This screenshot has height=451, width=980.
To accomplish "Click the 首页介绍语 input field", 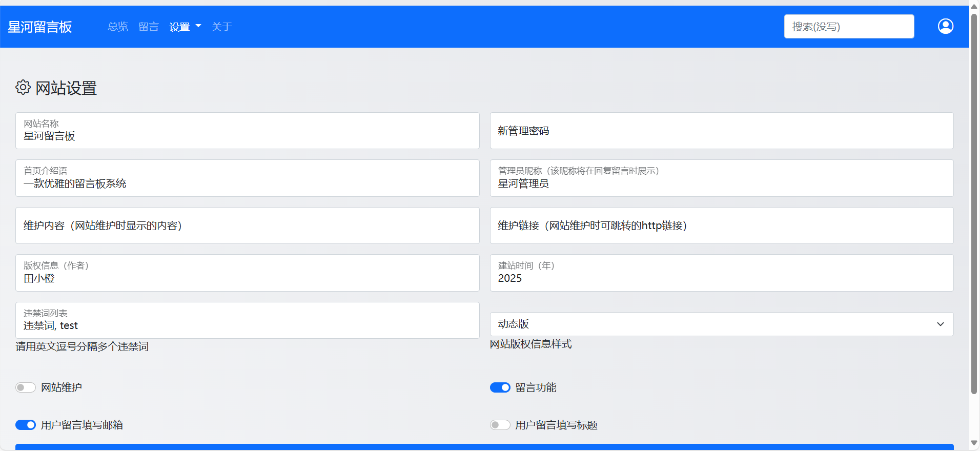I will (248, 178).
